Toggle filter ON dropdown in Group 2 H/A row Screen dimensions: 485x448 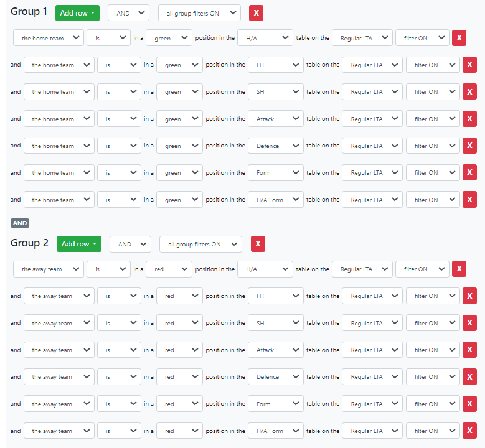click(422, 269)
